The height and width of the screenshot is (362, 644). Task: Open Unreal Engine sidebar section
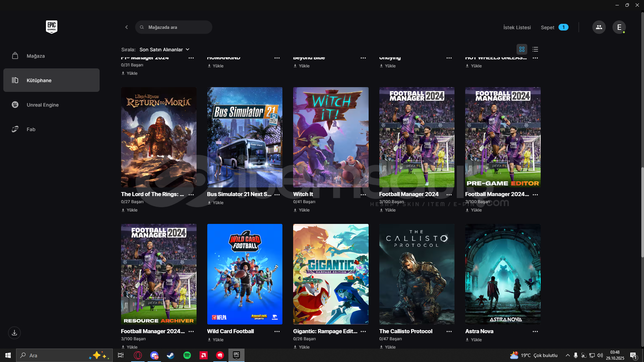[x=43, y=105]
